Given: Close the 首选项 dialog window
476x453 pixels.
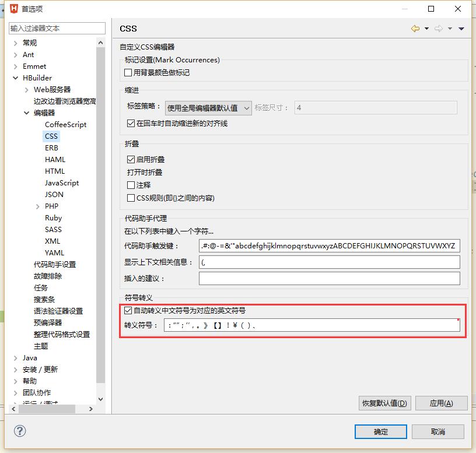Looking at the screenshot, I should (x=458, y=9).
